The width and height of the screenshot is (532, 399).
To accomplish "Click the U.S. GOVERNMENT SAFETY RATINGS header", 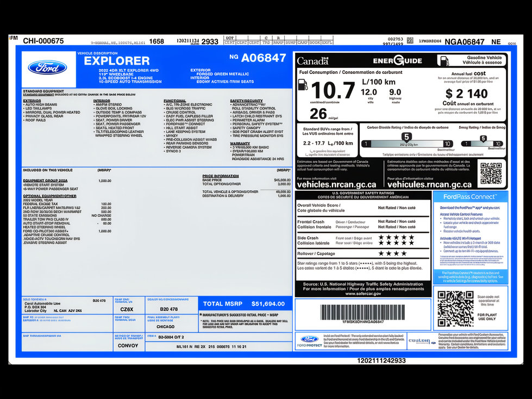I will [363, 193].
